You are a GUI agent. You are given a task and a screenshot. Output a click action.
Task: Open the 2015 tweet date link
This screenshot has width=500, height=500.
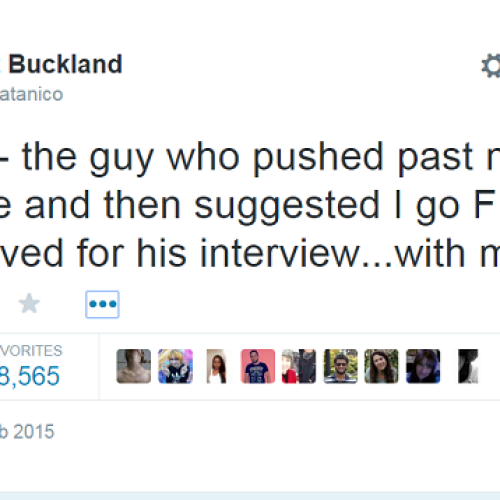[27, 432]
